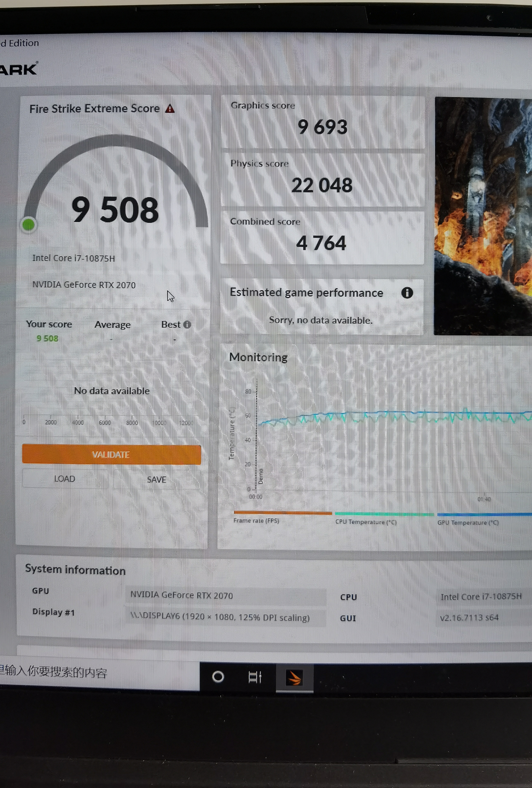The width and height of the screenshot is (532, 788).
Task: Open Task View on the taskbar
Action: click(x=255, y=677)
